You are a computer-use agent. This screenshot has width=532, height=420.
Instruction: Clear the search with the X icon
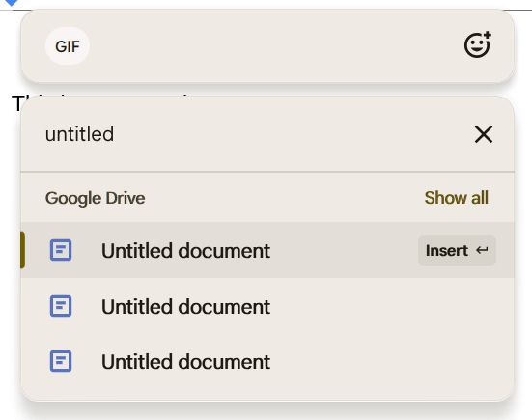pos(484,134)
